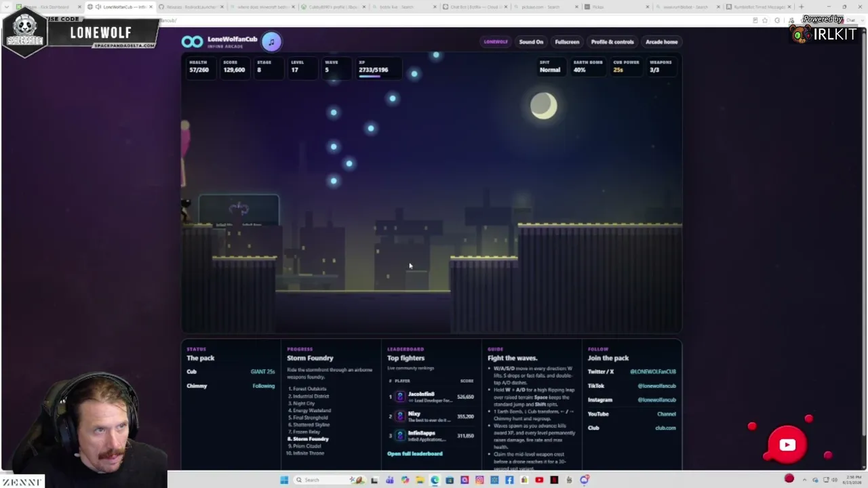Click the taskbar chat app with notification badge
868x488 pixels.
click(x=585, y=480)
